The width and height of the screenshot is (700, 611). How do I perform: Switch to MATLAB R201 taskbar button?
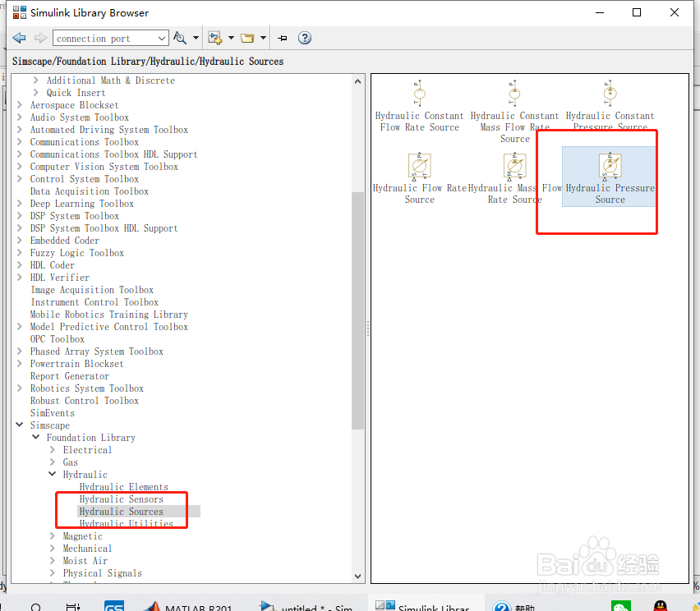[188, 605]
